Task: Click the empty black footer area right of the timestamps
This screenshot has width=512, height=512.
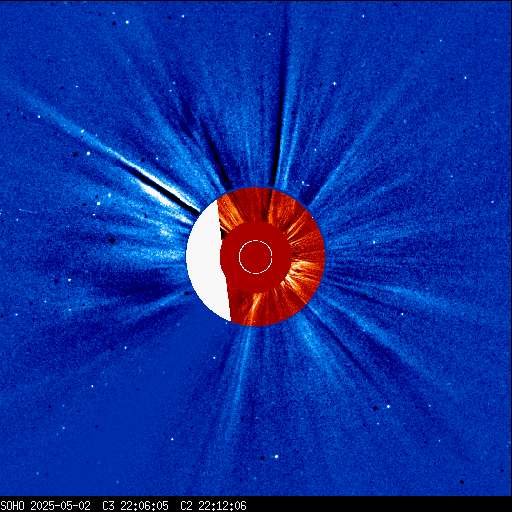Action: click(x=379, y=506)
